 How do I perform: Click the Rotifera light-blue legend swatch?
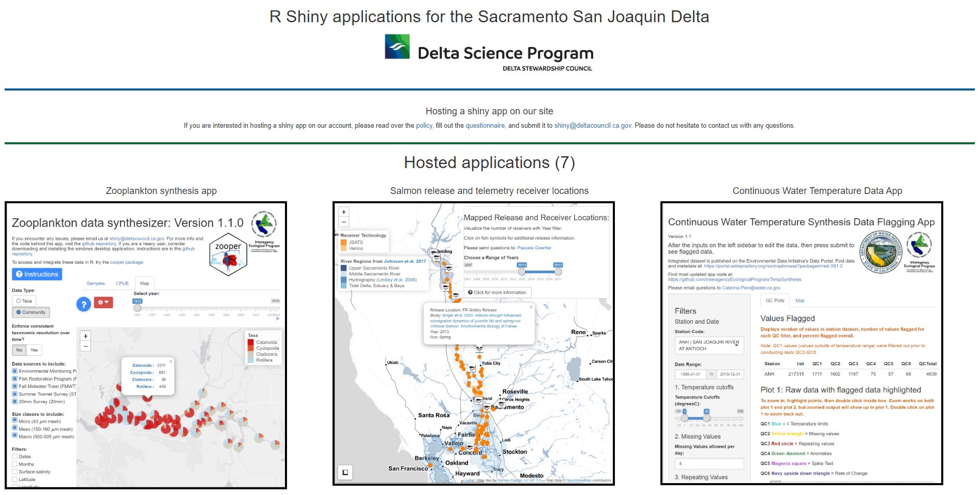coord(251,360)
